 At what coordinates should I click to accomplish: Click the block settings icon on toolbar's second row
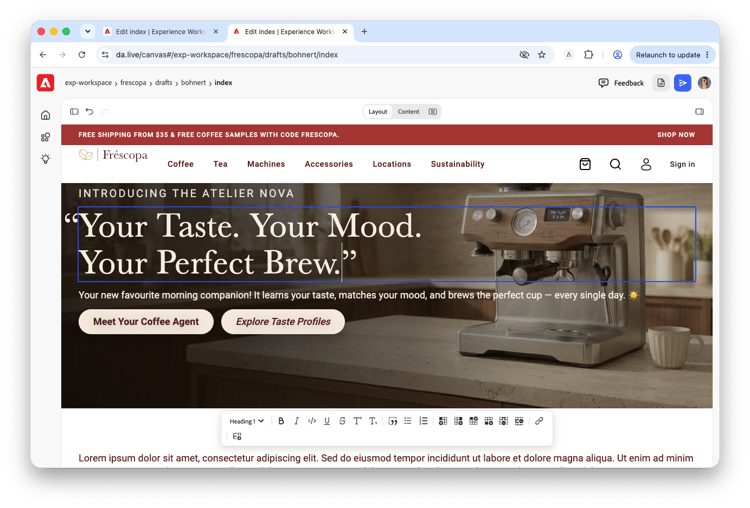pyautogui.click(x=237, y=436)
